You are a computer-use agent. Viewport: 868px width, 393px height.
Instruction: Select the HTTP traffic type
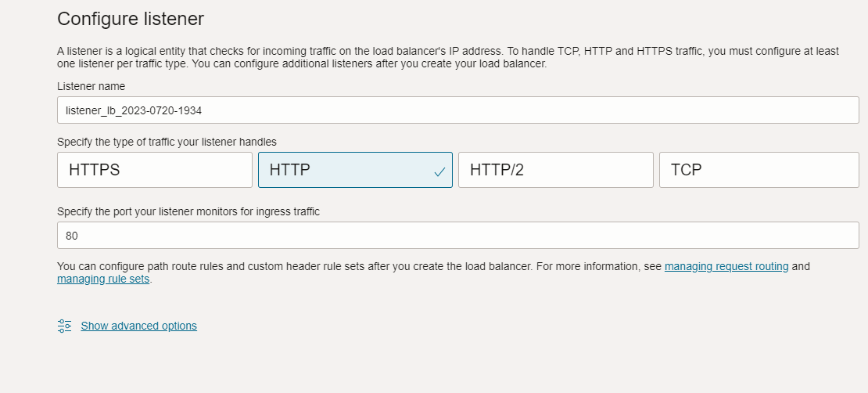point(355,170)
